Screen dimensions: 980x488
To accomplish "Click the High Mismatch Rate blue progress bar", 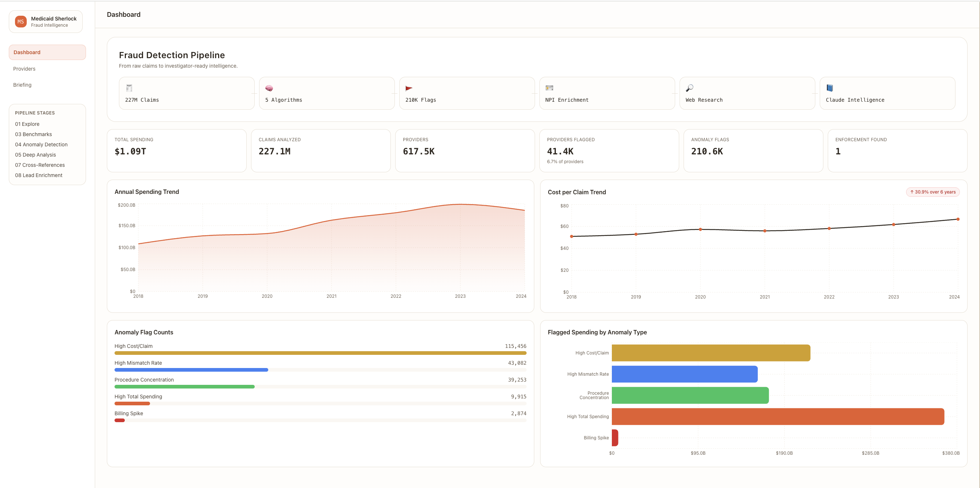I will click(x=191, y=370).
